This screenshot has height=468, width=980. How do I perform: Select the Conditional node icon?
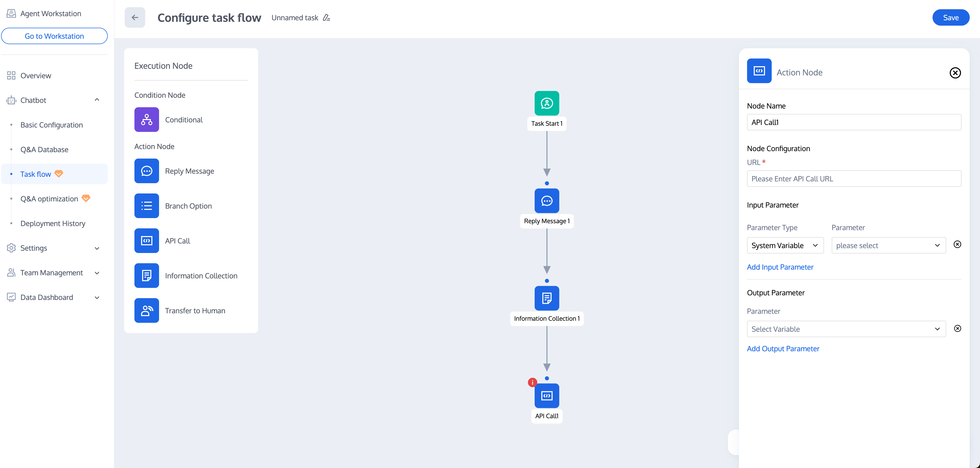pos(146,120)
